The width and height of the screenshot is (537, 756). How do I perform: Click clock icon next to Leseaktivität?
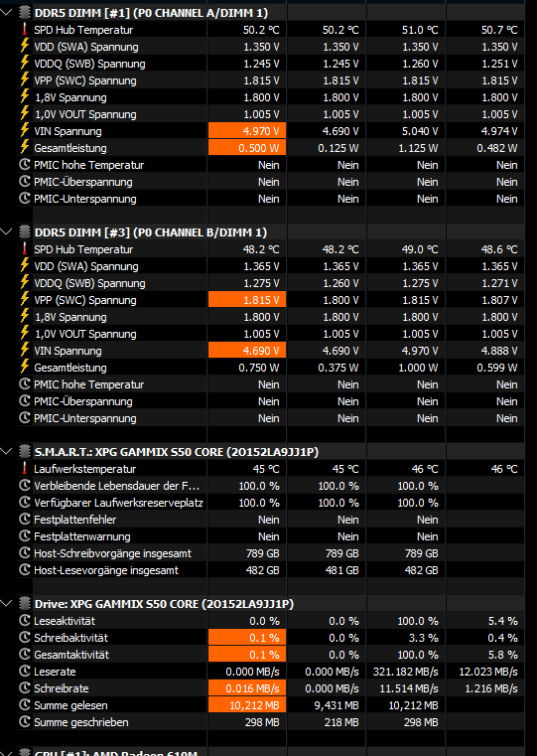coord(25,621)
